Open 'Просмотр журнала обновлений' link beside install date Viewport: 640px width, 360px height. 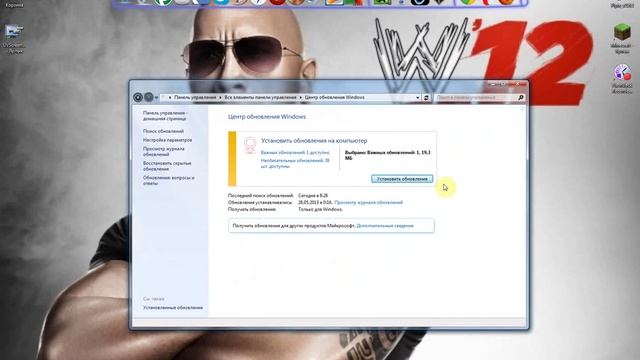click(x=368, y=202)
